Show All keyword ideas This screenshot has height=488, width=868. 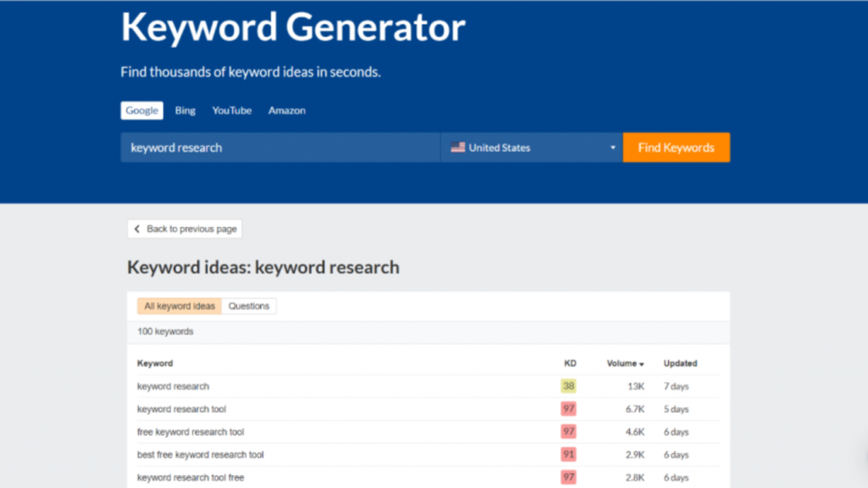180,307
